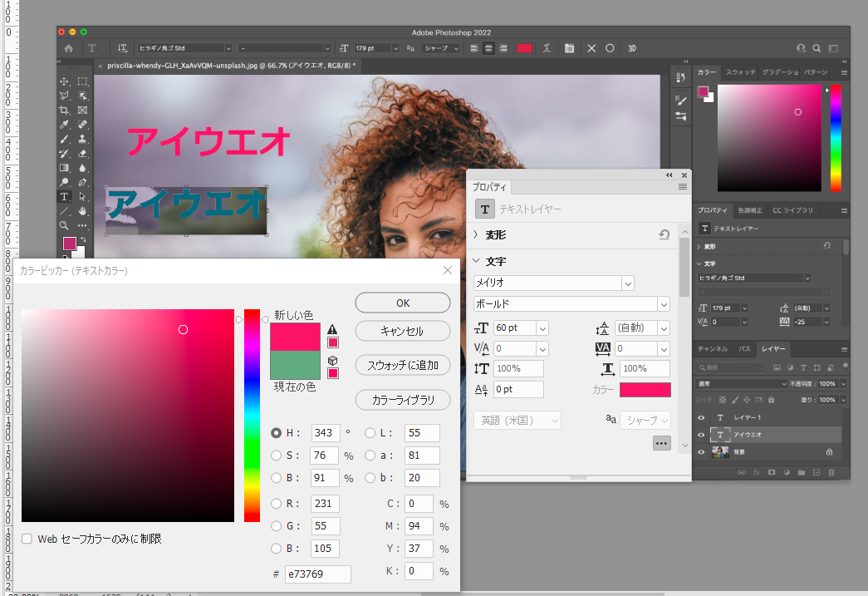Image resolution: width=868 pixels, height=596 pixels.
Task: Choose the Crop tool
Action: pos(63,111)
